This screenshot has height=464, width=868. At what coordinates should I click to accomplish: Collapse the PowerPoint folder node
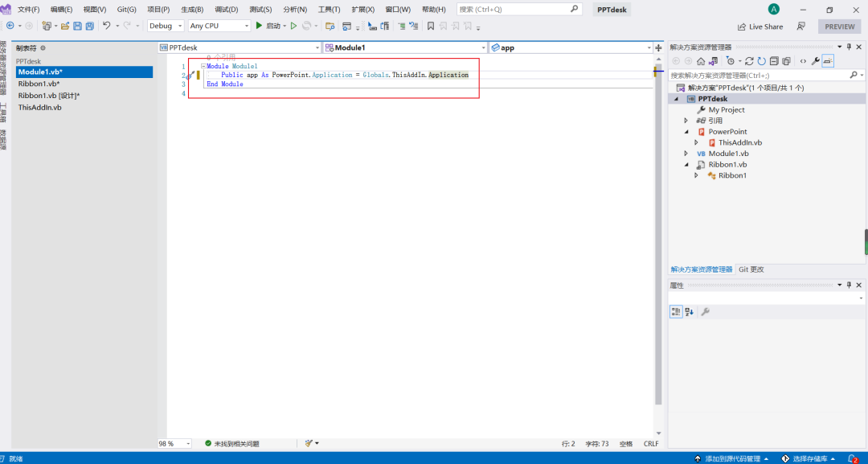tap(686, 132)
